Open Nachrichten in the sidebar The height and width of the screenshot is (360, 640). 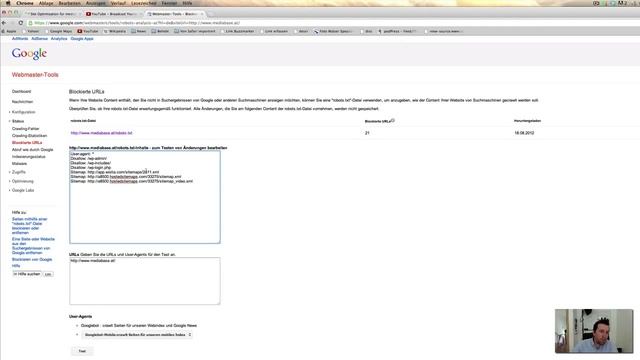(22, 102)
